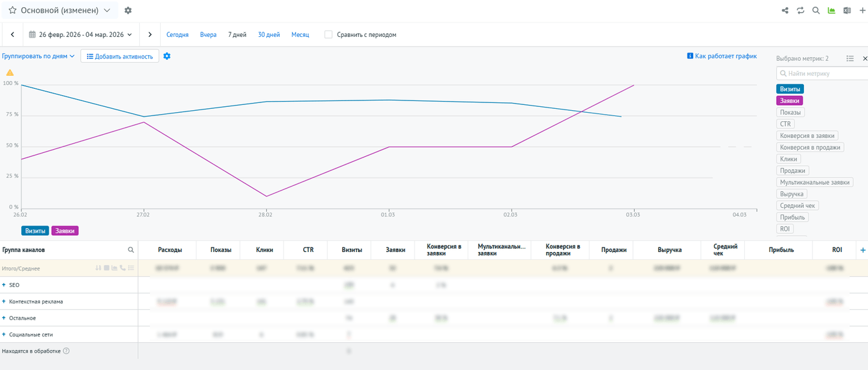Export the report to Excel
868x370 pixels.
click(847, 10)
